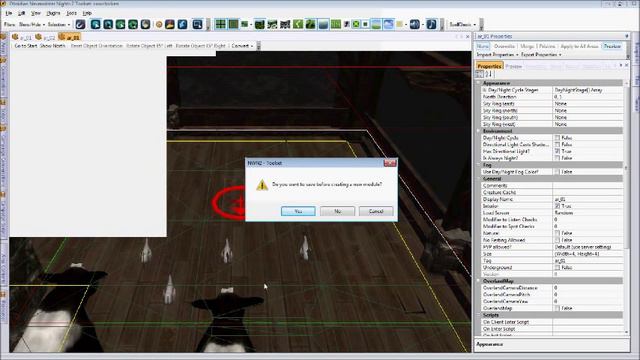This screenshot has width=640, height=360.
Task: Click the hook-shaped icon left of the cursor tools
Action: (x=80, y=24)
